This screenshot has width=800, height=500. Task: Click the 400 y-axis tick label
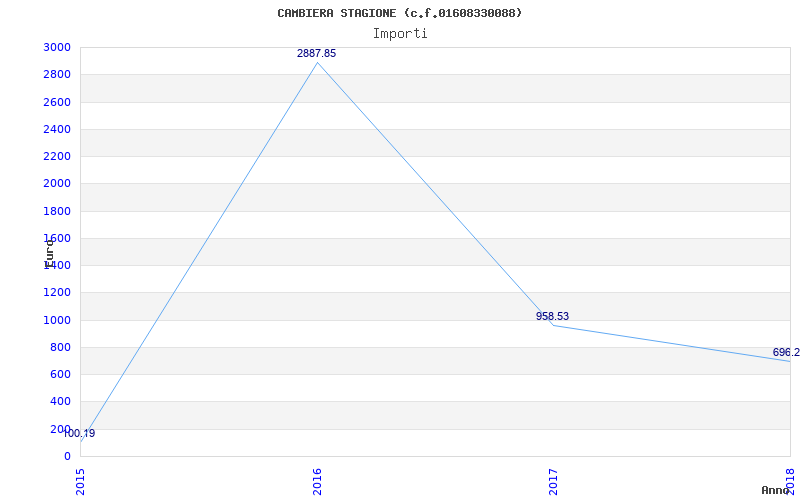click(61, 402)
